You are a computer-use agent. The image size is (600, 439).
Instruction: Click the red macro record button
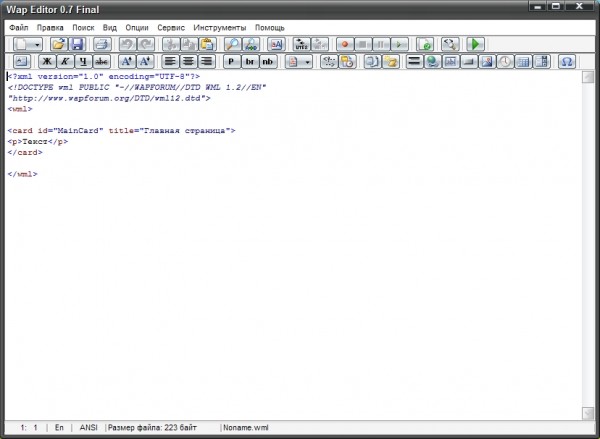pos(345,45)
